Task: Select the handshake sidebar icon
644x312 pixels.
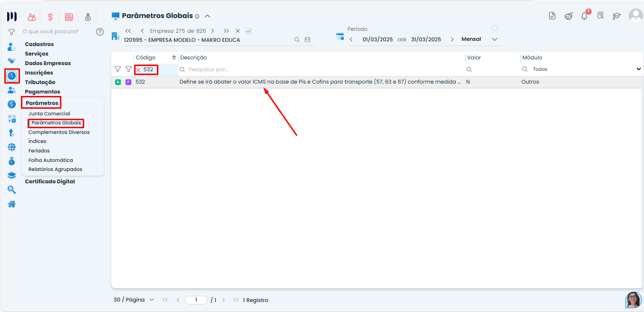Action: tap(11, 61)
